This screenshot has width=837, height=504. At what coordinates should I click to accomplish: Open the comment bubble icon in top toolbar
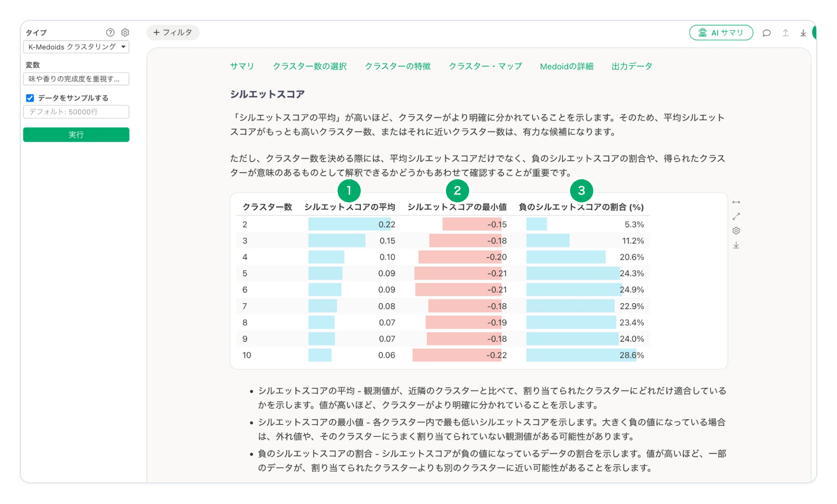[x=766, y=33]
